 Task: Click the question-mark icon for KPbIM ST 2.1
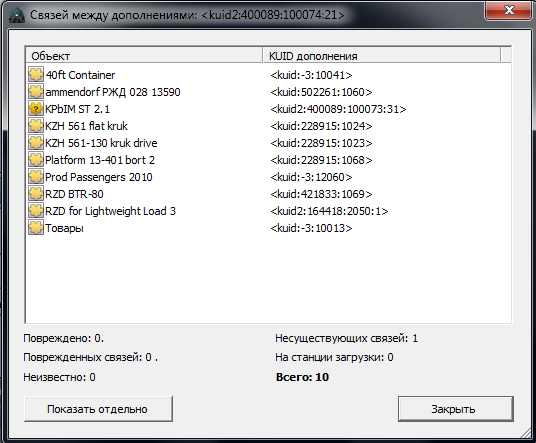36,109
